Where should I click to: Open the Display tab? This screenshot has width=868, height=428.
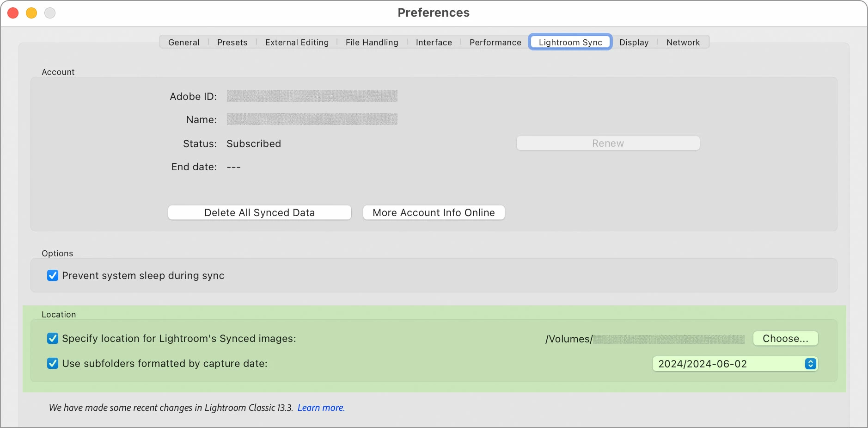[634, 42]
